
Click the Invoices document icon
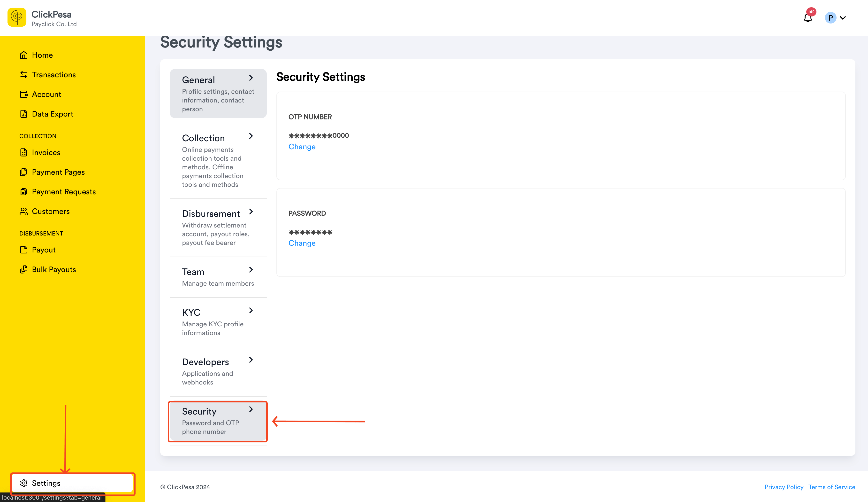coord(24,152)
